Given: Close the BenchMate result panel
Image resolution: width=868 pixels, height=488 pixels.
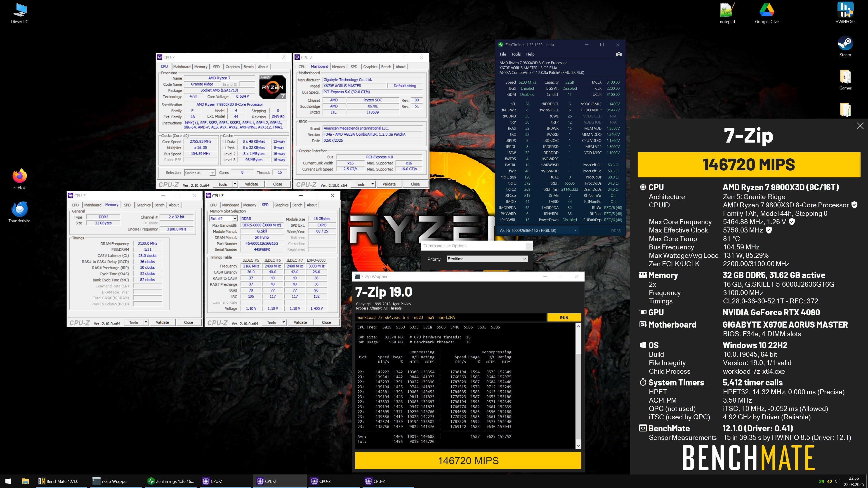Looking at the screenshot, I should (x=860, y=126).
